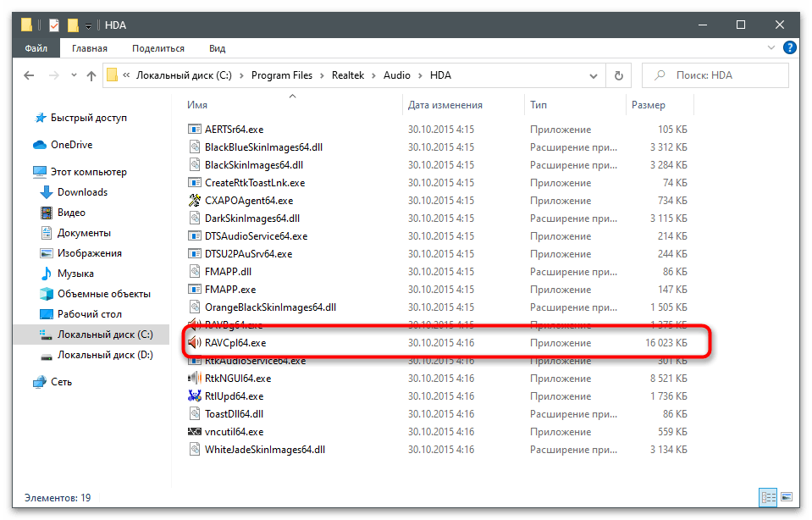Click the Поиск: HDA search field

(x=715, y=75)
